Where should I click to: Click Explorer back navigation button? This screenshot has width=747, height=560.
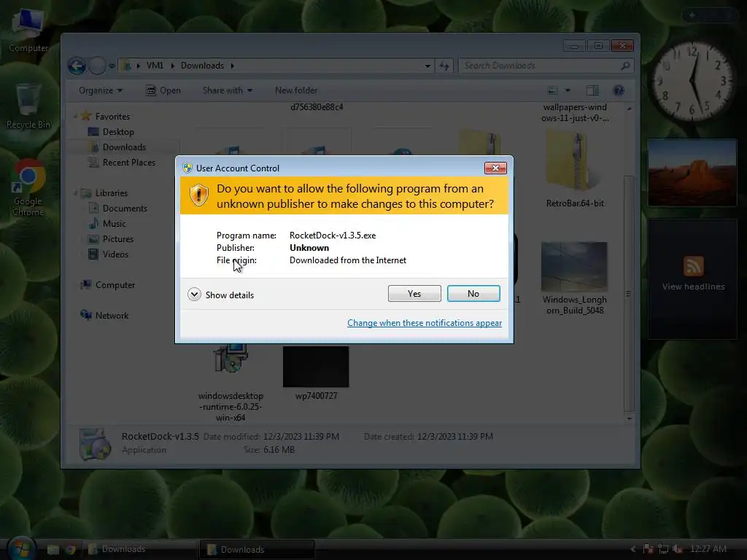click(x=77, y=66)
